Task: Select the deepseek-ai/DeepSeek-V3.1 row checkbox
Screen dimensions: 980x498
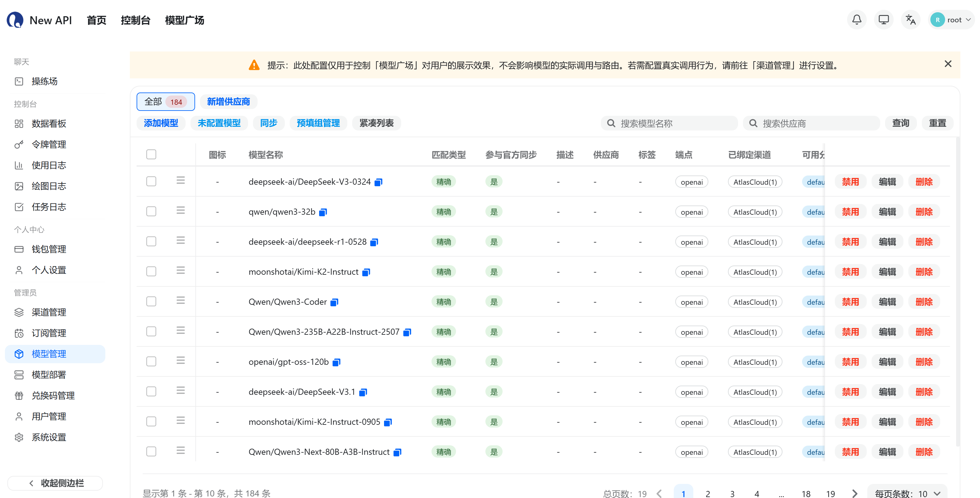Action: (151, 392)
